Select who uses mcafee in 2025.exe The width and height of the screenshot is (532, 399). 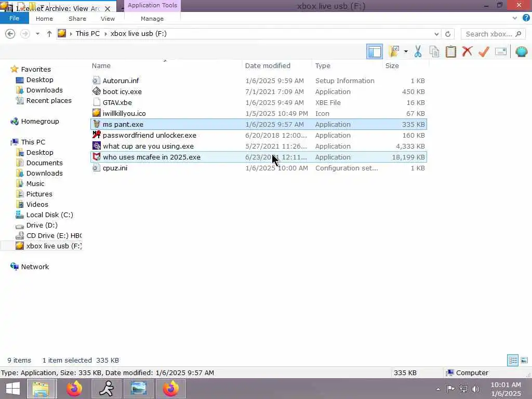pos(259,157)
